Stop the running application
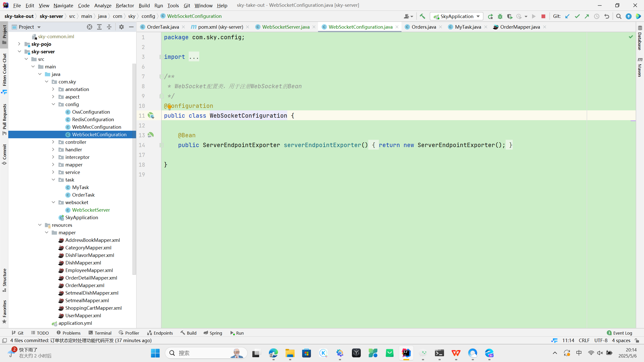 [x=543, y=16]
